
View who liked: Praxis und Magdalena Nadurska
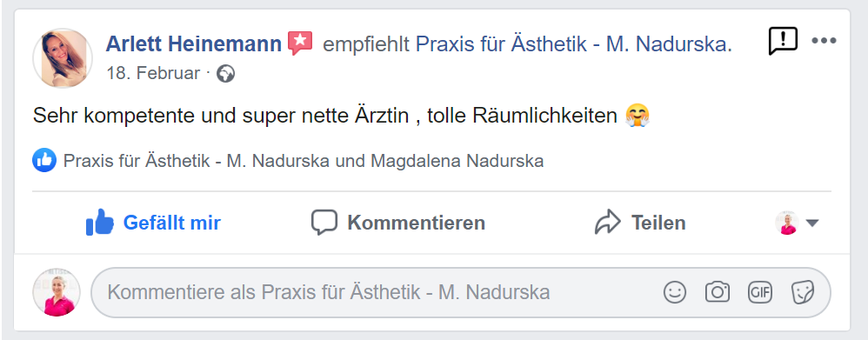[304, 161]
